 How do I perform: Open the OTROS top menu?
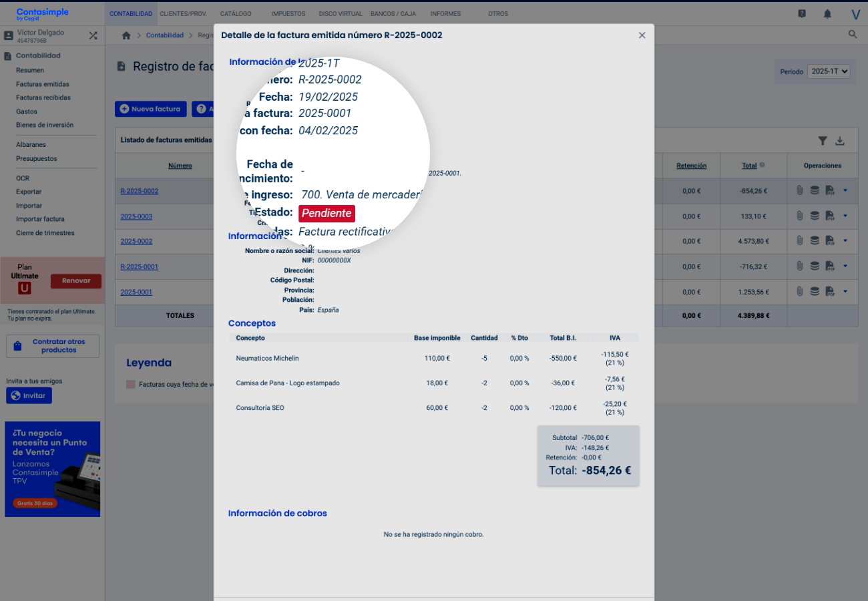pyautogui.click(x=498, y=14)
